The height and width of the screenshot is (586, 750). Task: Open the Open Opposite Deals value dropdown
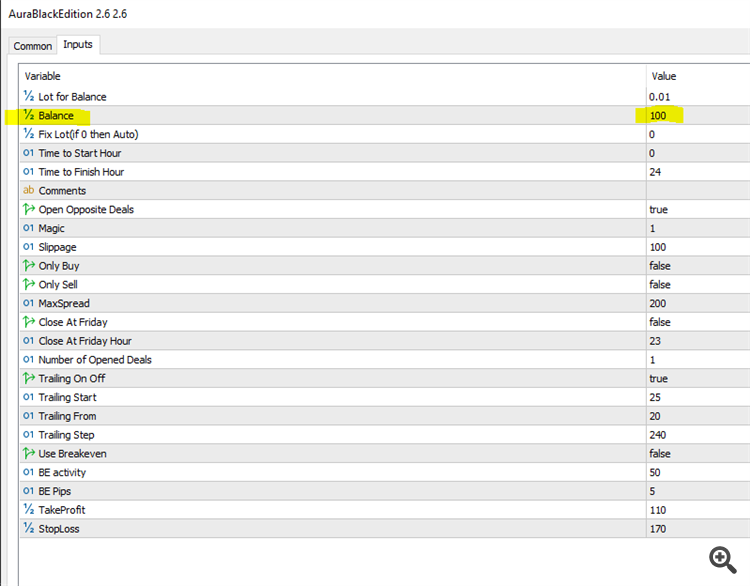click(x=659, y=210)
